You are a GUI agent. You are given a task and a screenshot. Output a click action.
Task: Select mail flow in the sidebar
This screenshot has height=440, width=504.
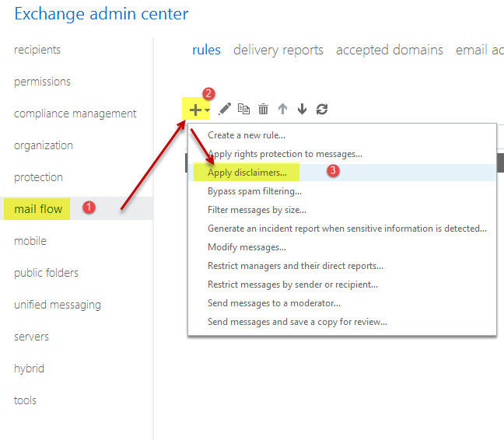pyautogui.click(x=38, y=209)
